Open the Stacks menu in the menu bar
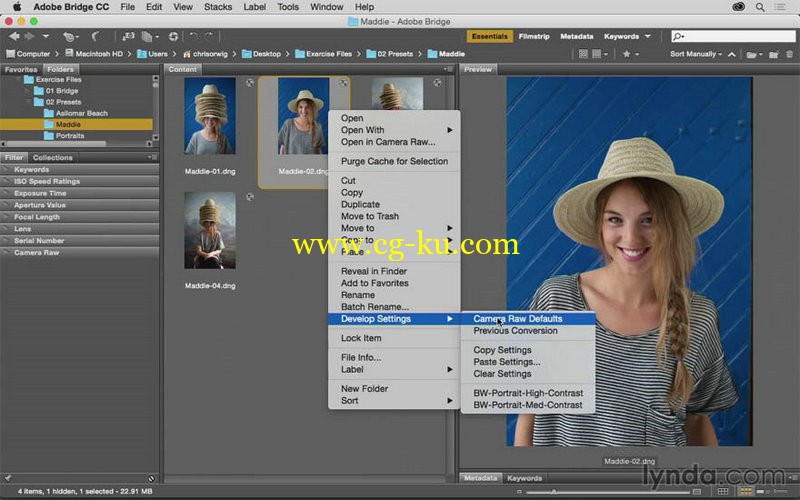Image resolution: width=800 pixels, height=500 pixels. tap(218, 7)
